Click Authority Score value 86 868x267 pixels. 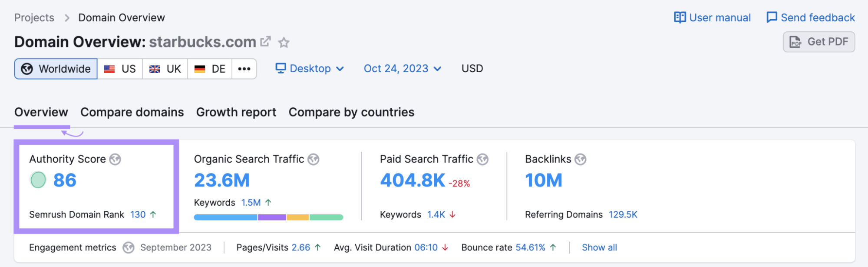(65, 180)
